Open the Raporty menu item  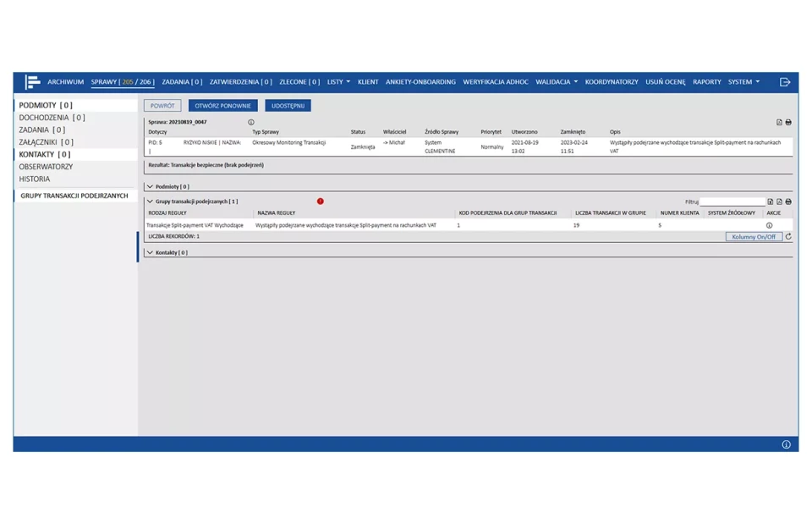[x=706, y=82]
